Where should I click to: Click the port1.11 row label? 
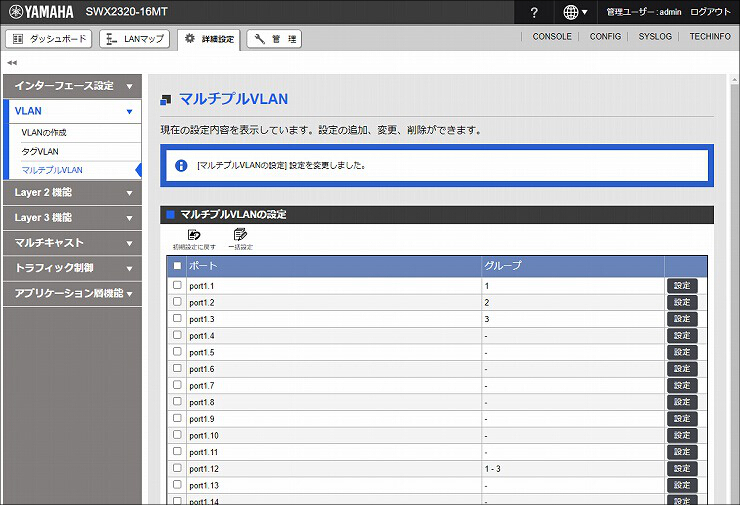coord(203,452)
